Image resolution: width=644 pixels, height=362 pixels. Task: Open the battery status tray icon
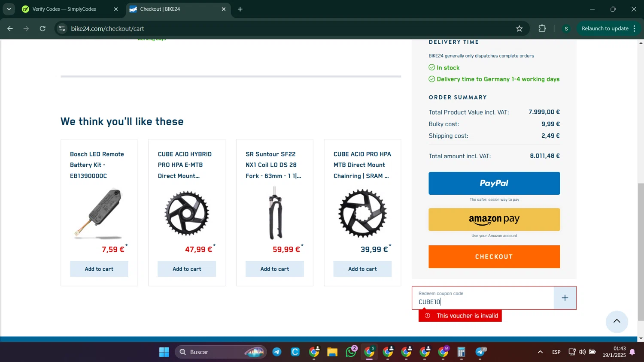[592, 352]
